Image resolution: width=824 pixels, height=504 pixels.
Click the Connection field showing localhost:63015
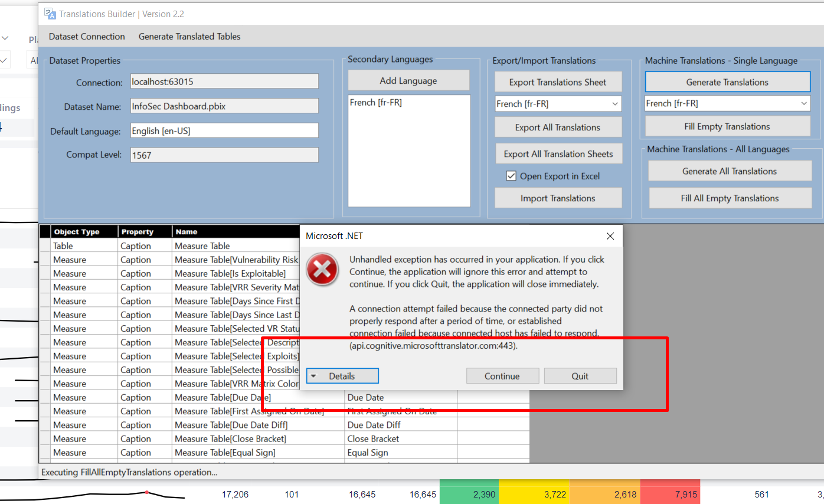[224, 81]
